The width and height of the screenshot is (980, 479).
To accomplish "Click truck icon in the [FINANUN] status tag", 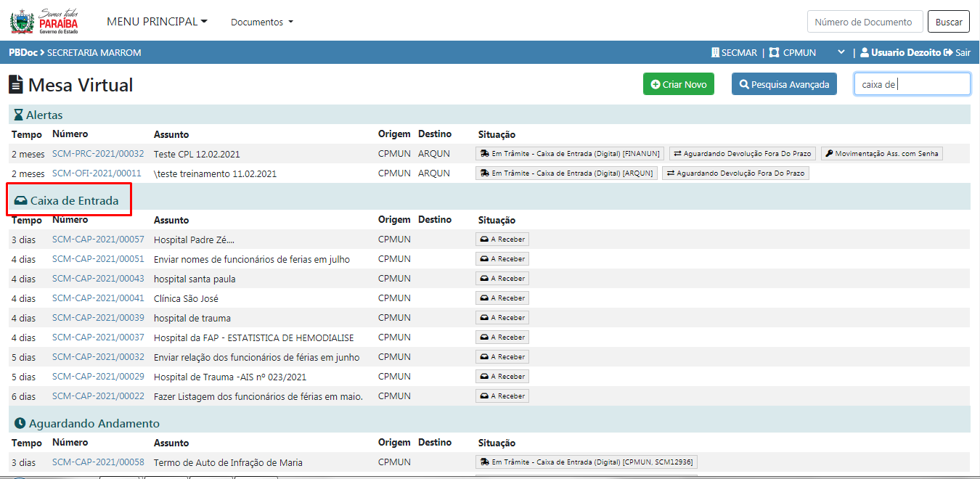I will tap(484, 154).
